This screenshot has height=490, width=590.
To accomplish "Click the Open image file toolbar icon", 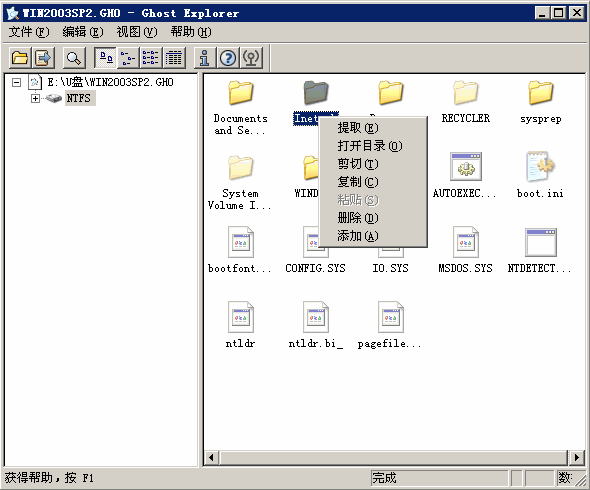I will coord(20,58).
